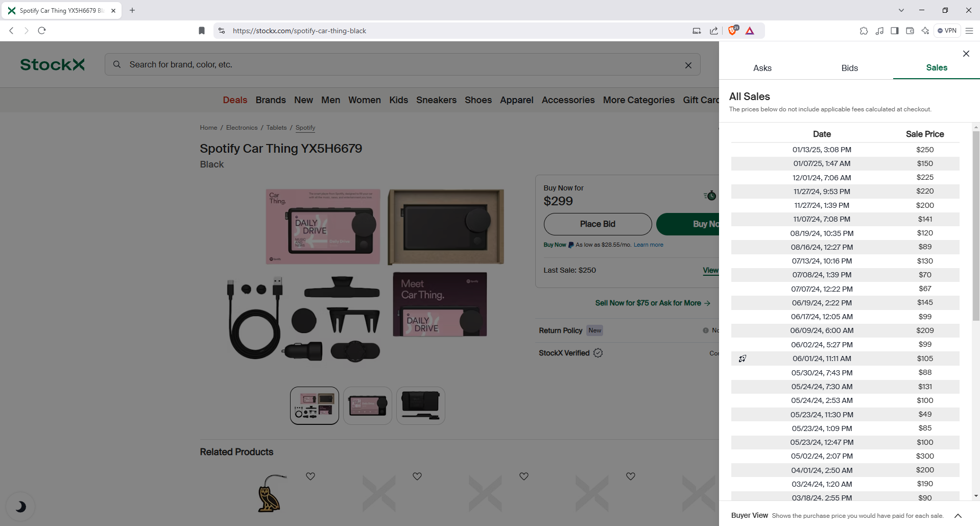Screen dimensions: 980x526
Task: Click Sell Now for $75 or Ask for More
Action: pyautogui.click(x=652, y=303)
